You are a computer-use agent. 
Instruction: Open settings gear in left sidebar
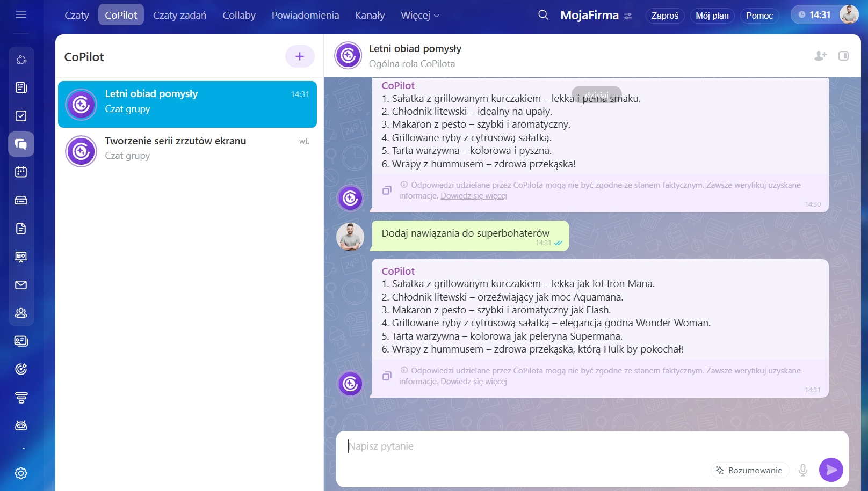21,473
